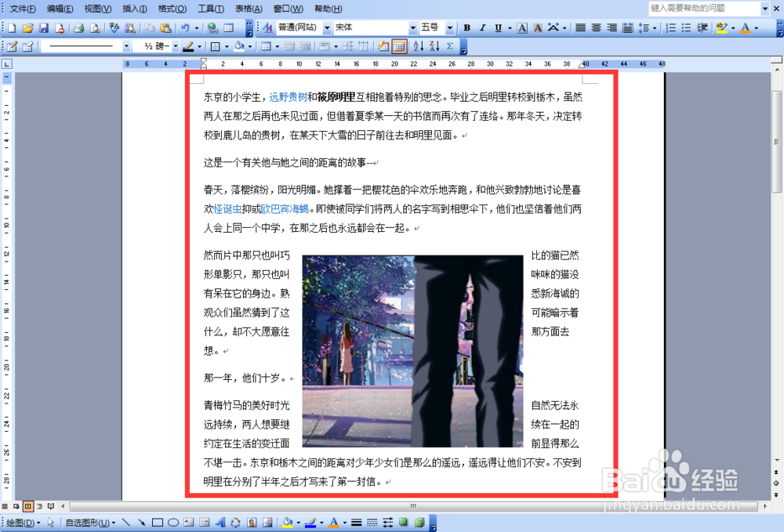Viewport: 784px width, 532px height.
Task: Click the Draw Table pencil icon
Action: click(x=12, y=46)
